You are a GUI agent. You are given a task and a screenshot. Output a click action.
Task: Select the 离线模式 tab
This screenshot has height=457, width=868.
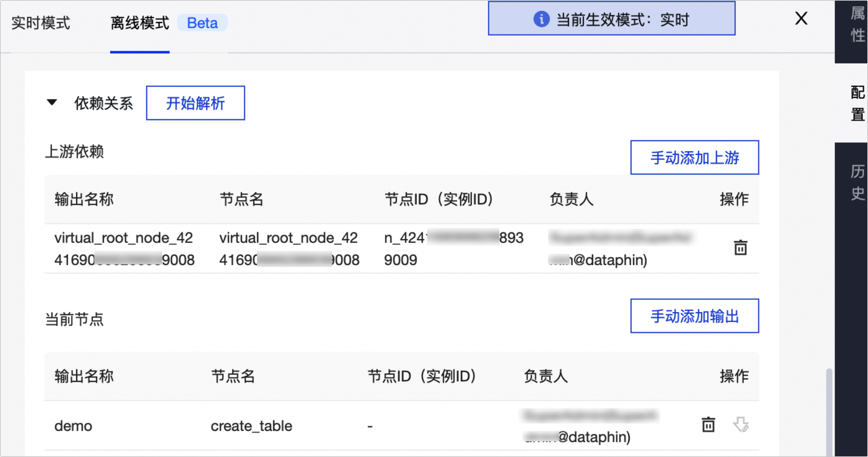(x=140, y=23)
